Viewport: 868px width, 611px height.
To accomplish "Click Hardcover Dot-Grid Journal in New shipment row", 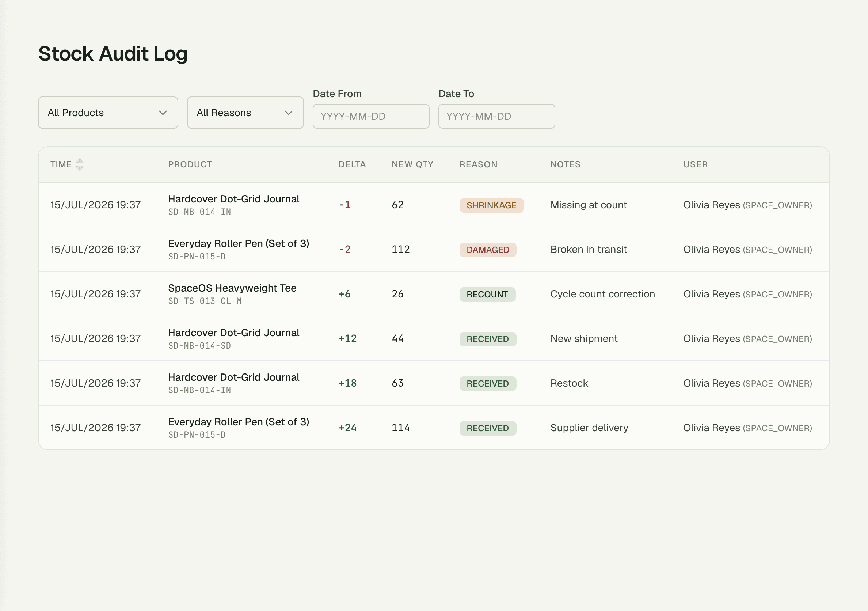I will click(x=234, y=333).
